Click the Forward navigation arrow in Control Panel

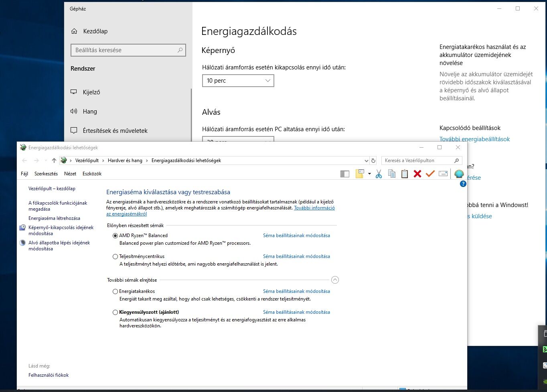click(x=36, y=160)
